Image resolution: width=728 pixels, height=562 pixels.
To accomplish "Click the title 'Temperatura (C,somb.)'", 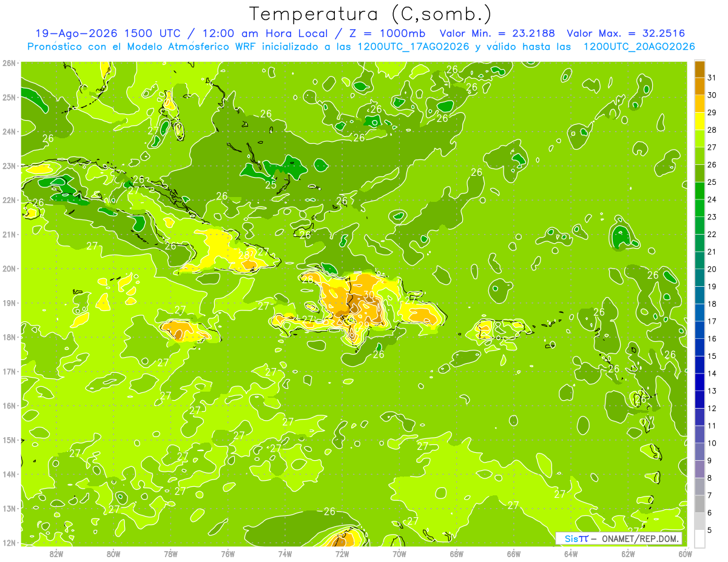I will pos(370,14).
